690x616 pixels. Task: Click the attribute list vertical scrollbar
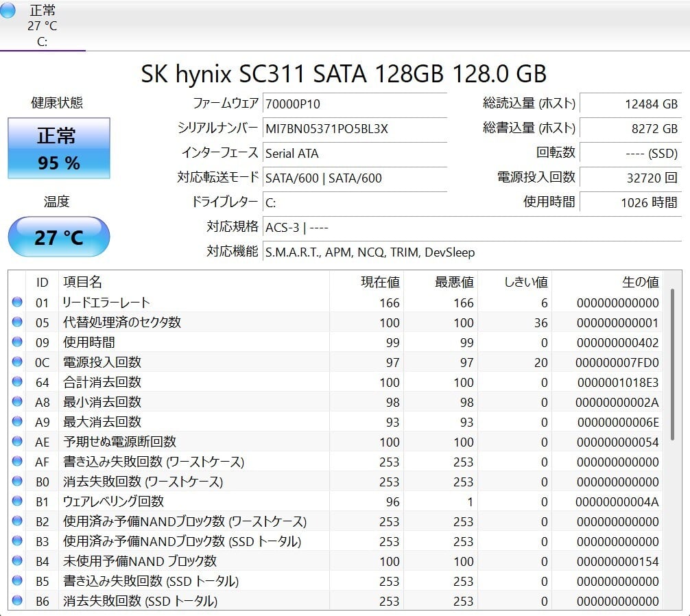672,364
